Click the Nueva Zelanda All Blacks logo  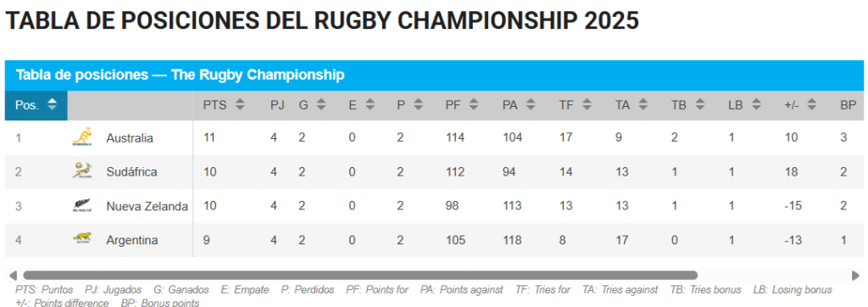[82, 206]
